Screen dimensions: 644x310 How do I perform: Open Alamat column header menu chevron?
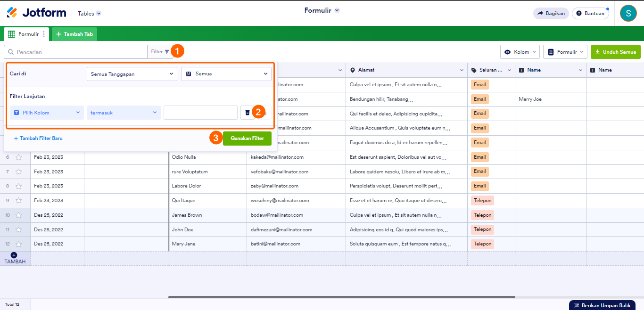pos(462,70)
